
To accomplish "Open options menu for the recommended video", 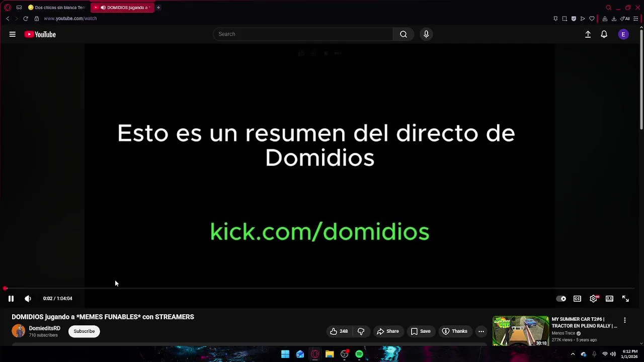I will 625,320.
